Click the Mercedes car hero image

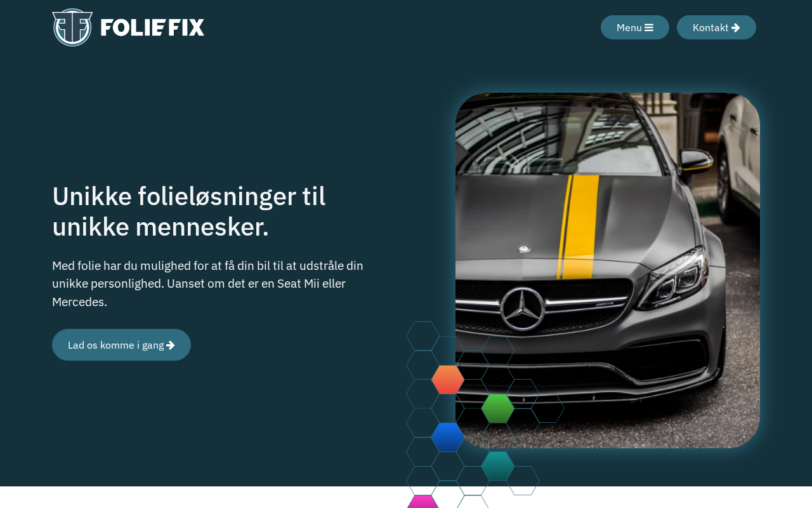(x=608, y=271)
